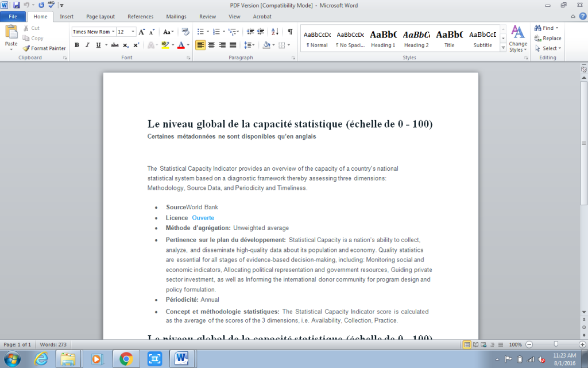Toggle Strikethrough formatting

pos(115,45)
